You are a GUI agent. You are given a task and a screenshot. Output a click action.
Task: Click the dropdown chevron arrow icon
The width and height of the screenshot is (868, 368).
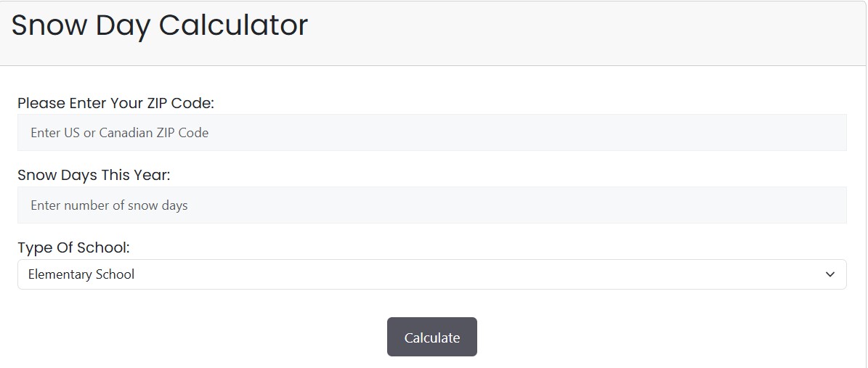coord(830,274)
